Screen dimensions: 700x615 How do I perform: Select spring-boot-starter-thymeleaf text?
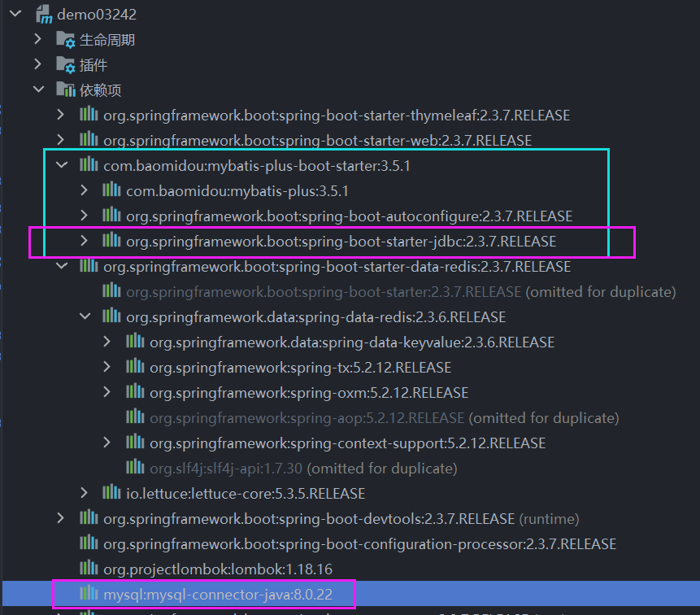pos(337,116)
